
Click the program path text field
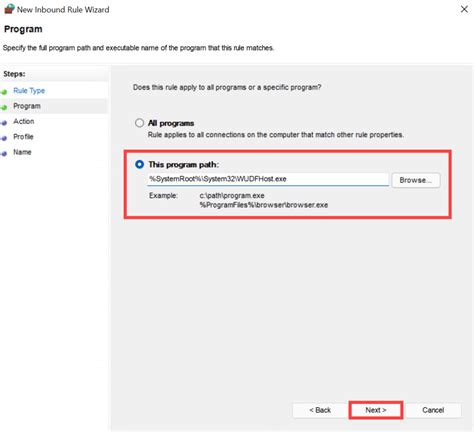(268, 179)
